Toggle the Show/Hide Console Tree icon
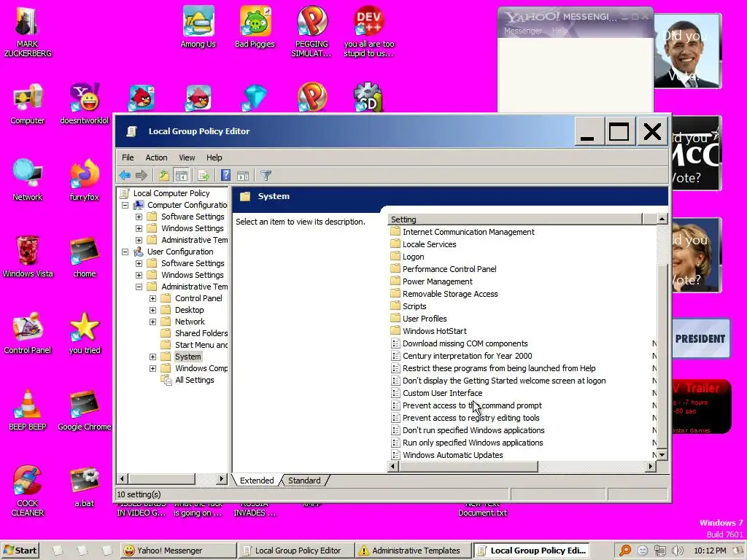Viewport: 747px width, 560px height. click(181, 176)
